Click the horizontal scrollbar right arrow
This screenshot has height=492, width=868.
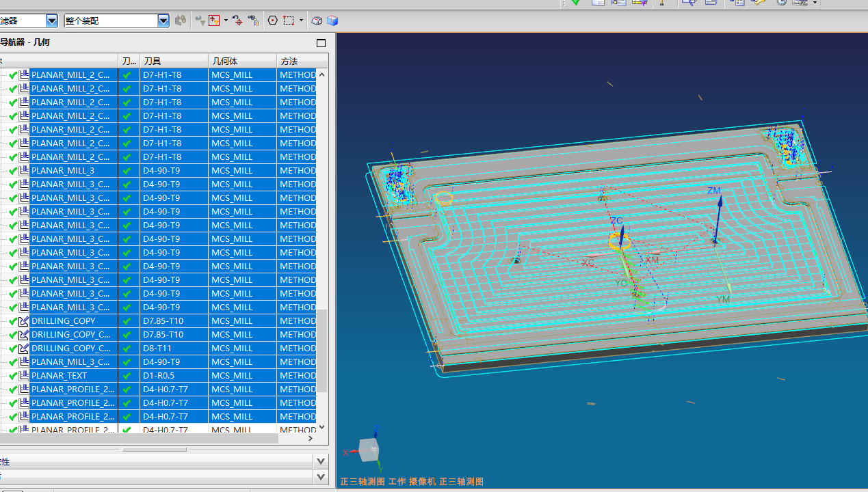311,438
